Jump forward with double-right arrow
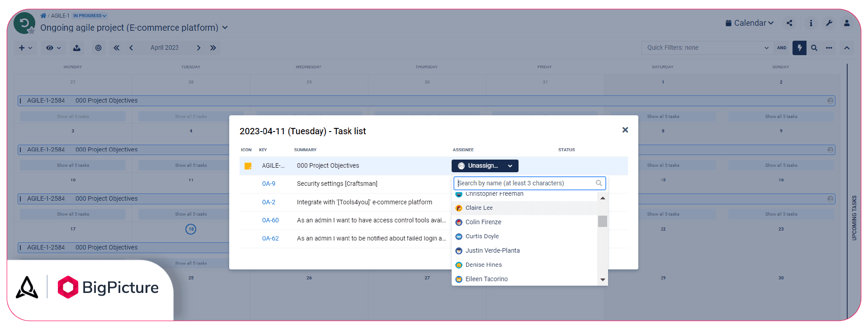 (x=213, y=48)
